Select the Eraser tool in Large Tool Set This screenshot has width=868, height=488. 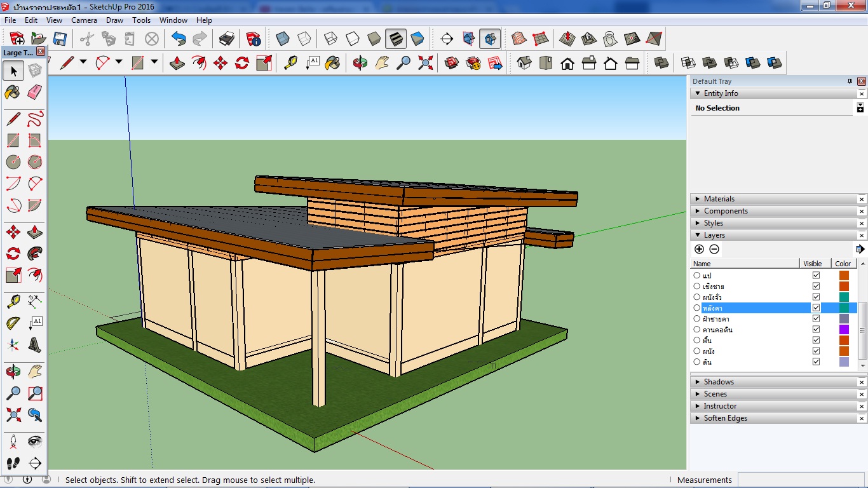pos(35,93)
